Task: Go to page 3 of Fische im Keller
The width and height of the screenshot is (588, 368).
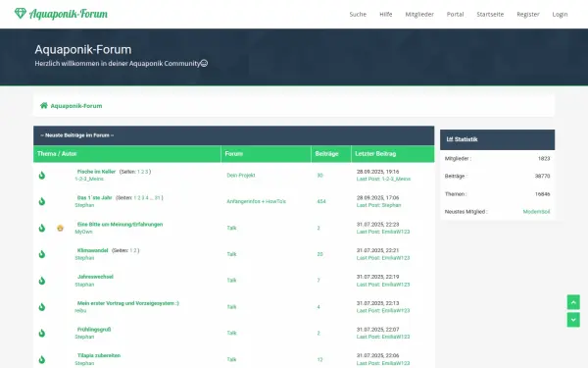Action: tap(146, 172)
